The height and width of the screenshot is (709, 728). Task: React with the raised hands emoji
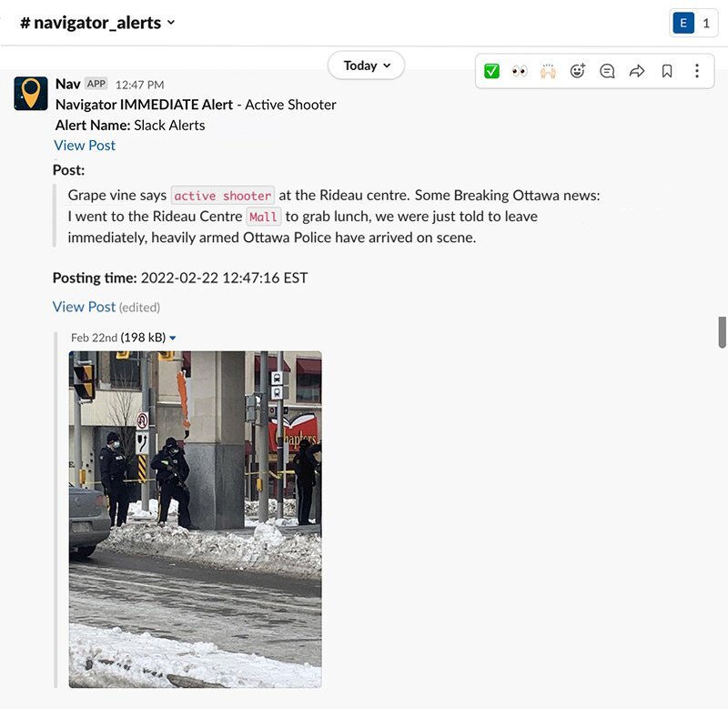[x=549, y=70]
